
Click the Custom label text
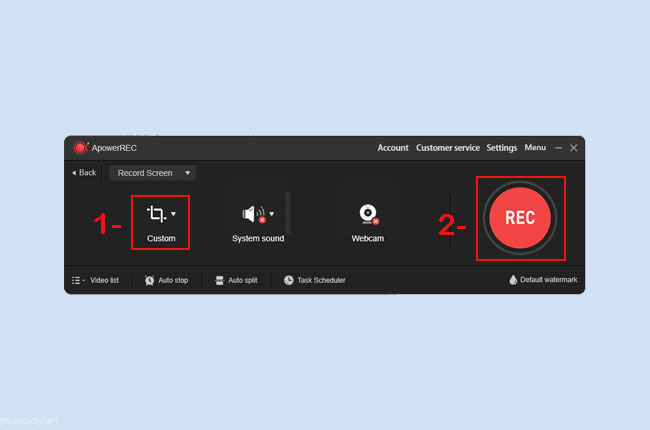pyautogui.click(x=161, y=238)
